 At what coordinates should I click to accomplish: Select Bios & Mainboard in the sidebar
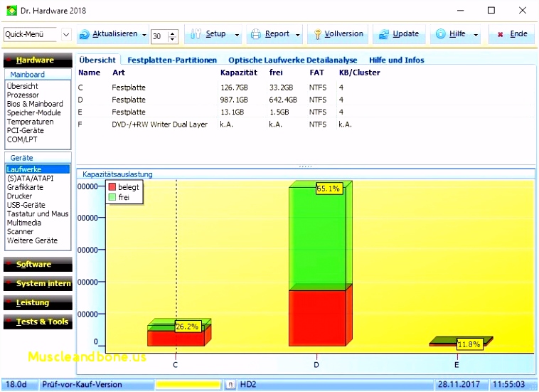[x=35, y=104]
